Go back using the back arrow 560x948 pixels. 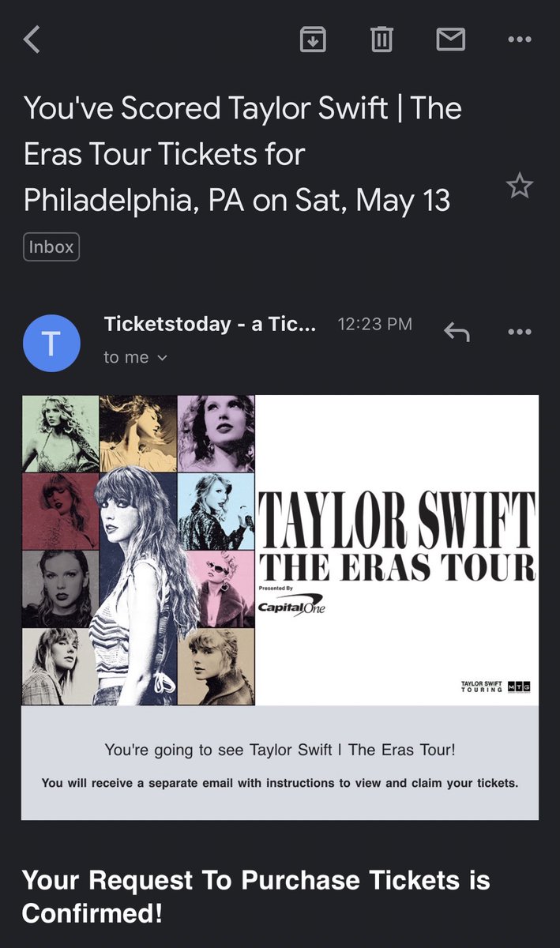[32, 39]
